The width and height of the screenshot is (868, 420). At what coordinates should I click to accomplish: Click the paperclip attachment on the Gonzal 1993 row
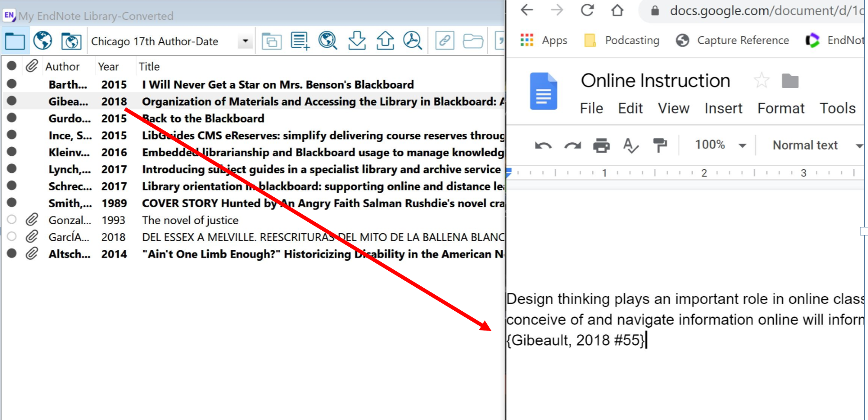click(32, 219)
